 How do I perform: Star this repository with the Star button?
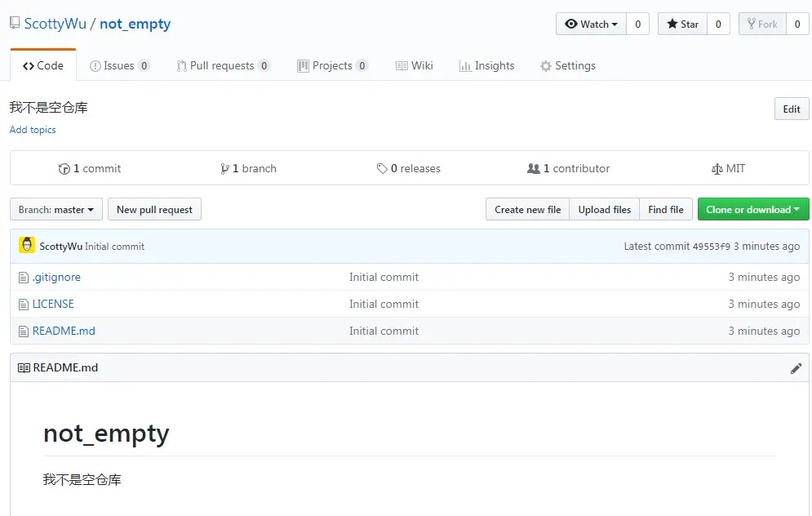click(x=682, y=24)
